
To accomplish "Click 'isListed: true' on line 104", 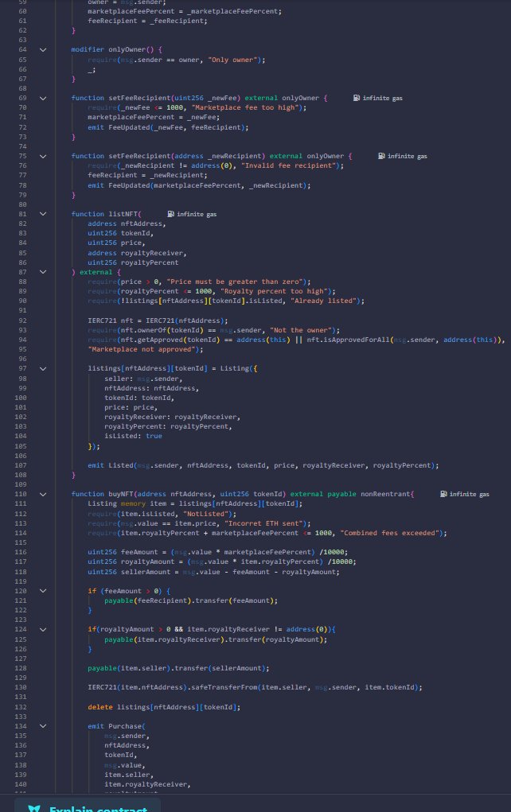I will [133, 436].
